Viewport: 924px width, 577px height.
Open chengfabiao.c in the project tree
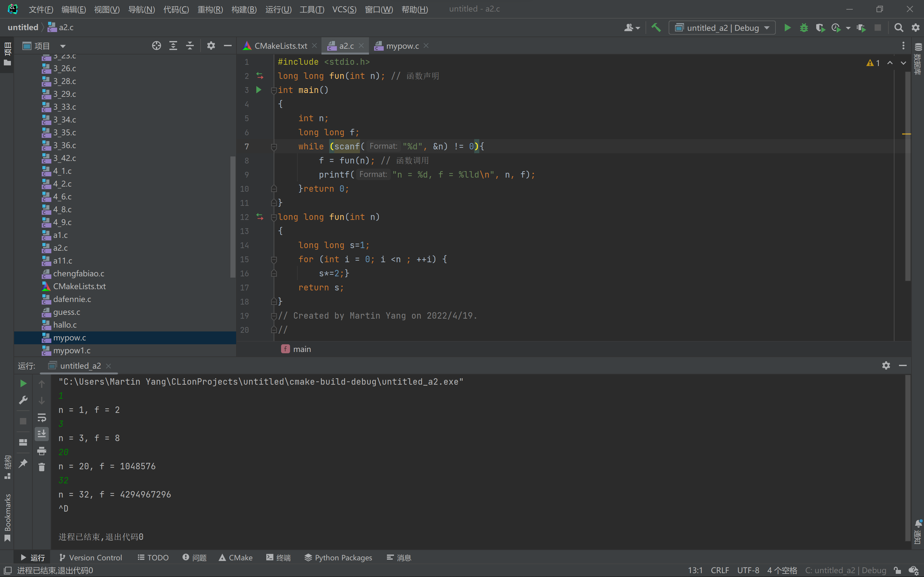click(x=78, y=274)
